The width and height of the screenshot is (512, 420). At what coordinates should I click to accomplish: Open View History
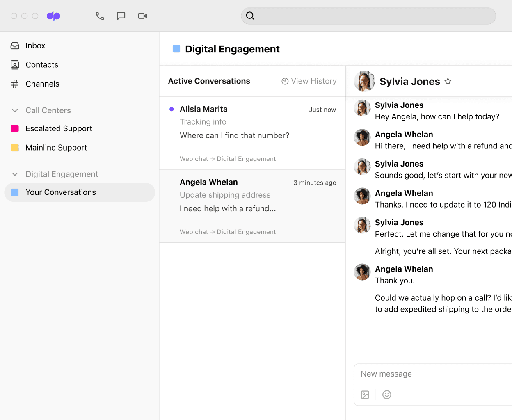click(x=313, y=81)
